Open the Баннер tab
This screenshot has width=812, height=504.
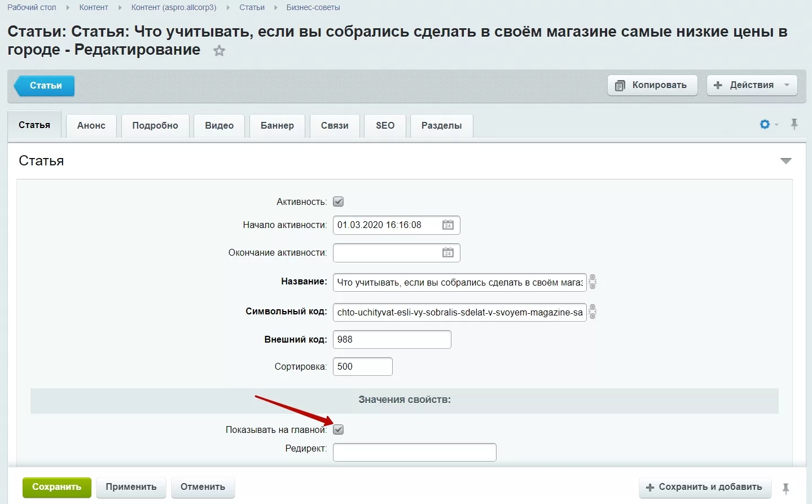click(277, 125)
